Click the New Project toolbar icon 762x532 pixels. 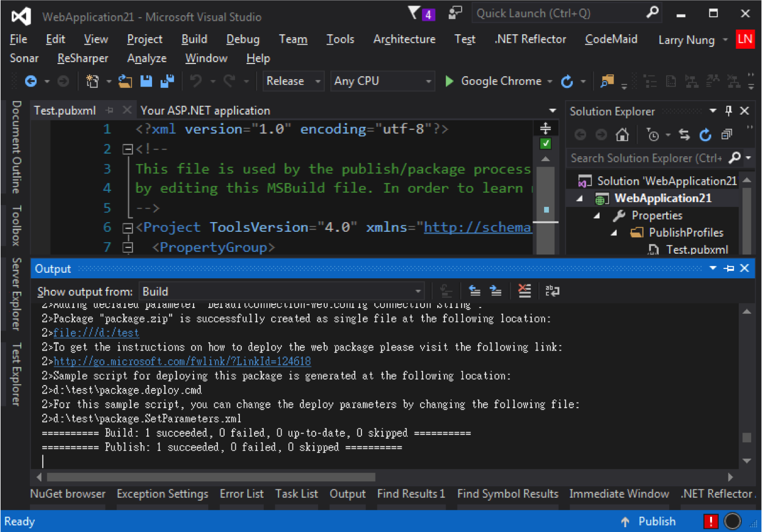(93, 81)
